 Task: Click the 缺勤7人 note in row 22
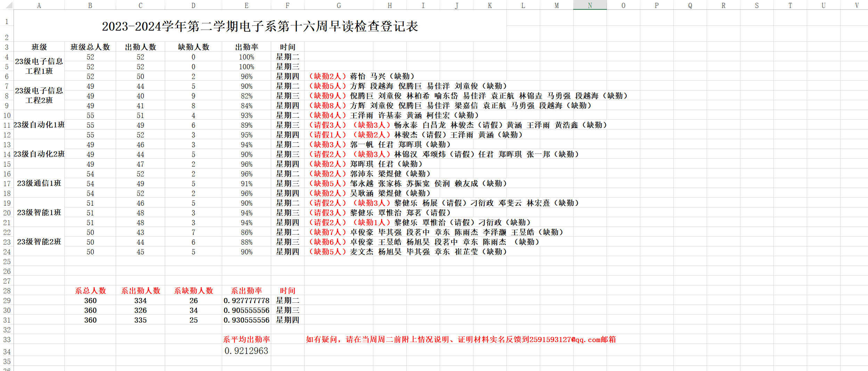pos(436,232)
